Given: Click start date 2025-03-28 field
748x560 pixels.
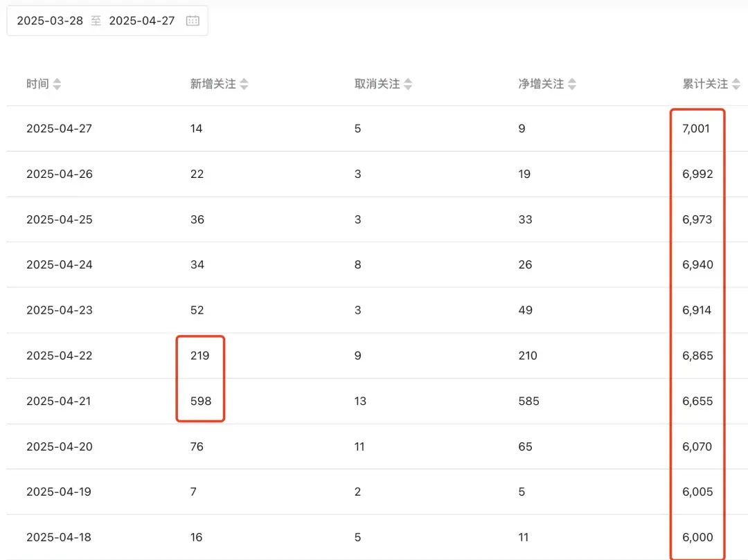Looking at the screenshot, I should click(x=50, y=21).
